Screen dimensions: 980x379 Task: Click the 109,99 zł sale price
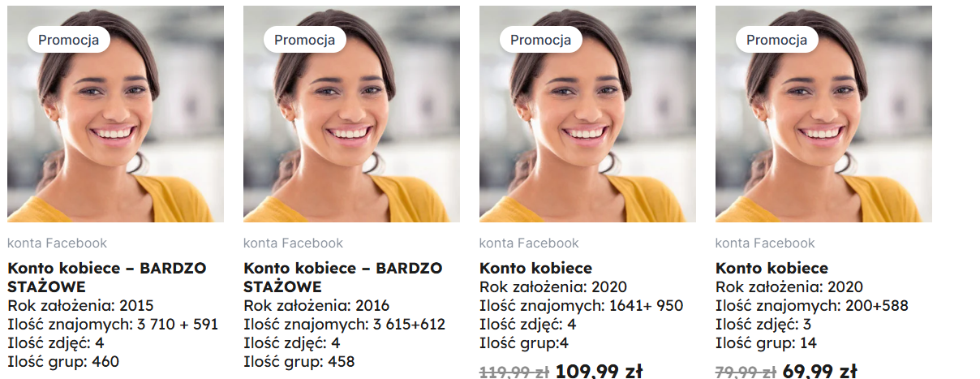point(599,372)
